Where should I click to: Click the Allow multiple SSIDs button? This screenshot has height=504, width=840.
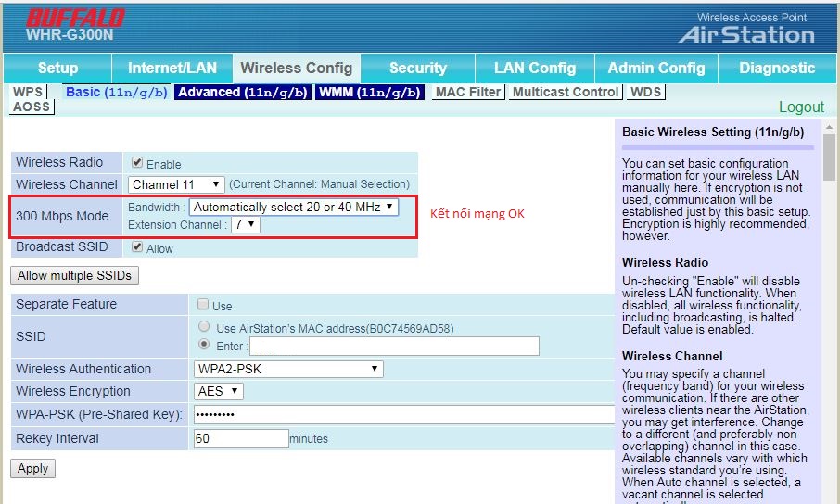click(x=74, y=276)
